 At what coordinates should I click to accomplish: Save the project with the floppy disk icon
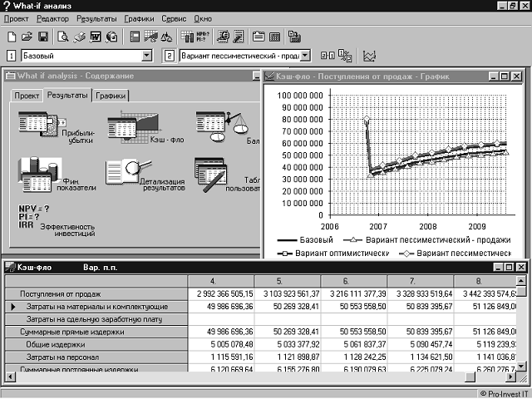click(x=43, y=37)
